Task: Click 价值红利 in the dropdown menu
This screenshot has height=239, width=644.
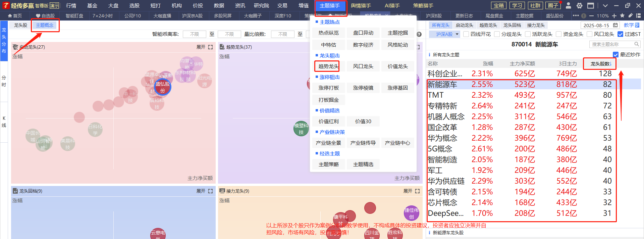Action: pyautogui.click(x=329, y=122)
